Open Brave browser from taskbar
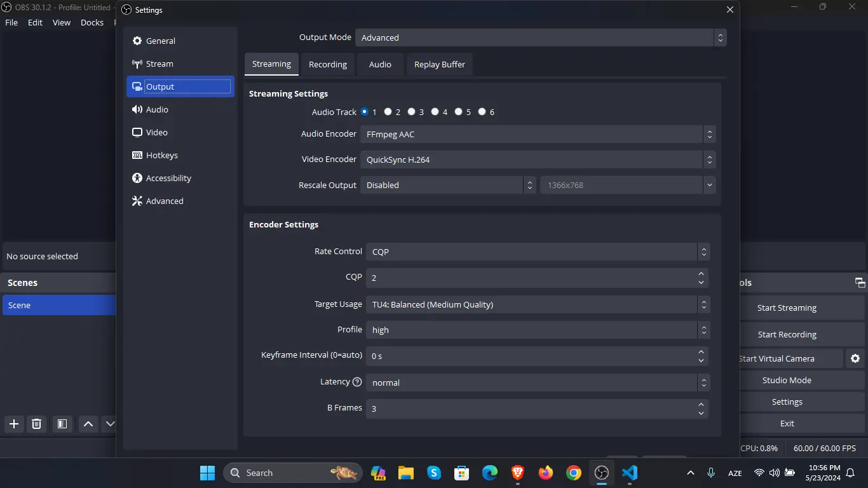Viewport: 868px width, 488px height. 518,473
